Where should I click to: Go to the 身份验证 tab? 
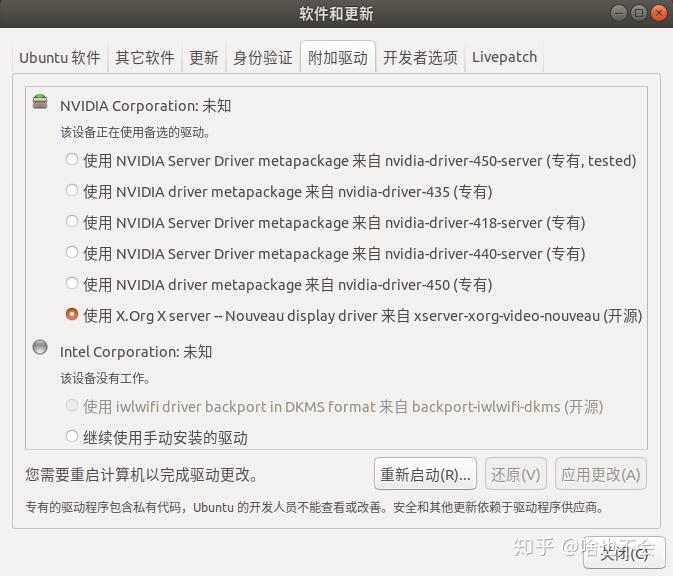(263, 57)
